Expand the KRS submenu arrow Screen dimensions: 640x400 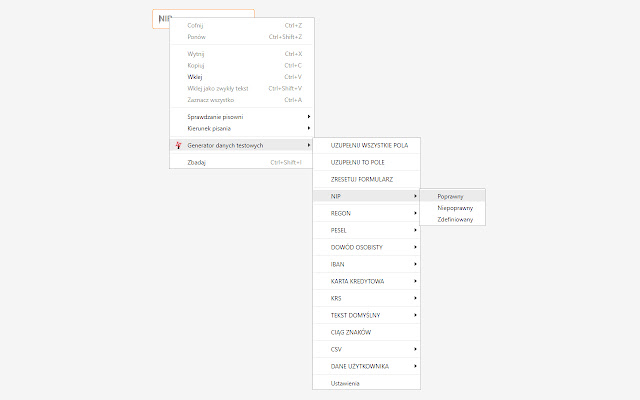[x=415, y=298]
